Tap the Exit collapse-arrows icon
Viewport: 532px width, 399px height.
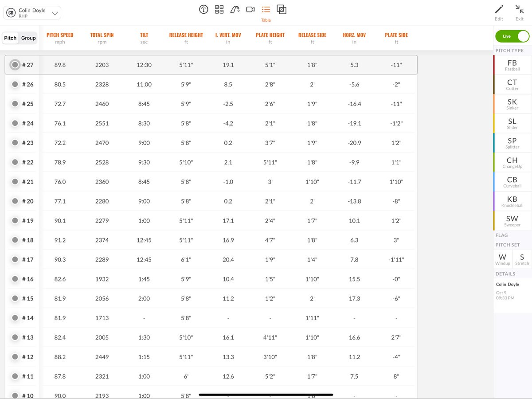520,9
